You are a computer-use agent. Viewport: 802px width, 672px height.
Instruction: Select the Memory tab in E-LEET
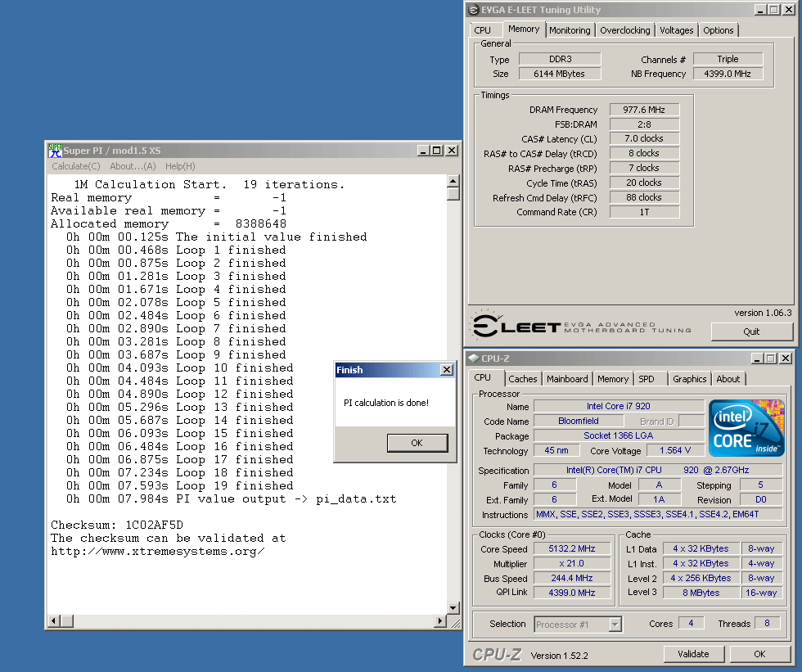[524, 29]
